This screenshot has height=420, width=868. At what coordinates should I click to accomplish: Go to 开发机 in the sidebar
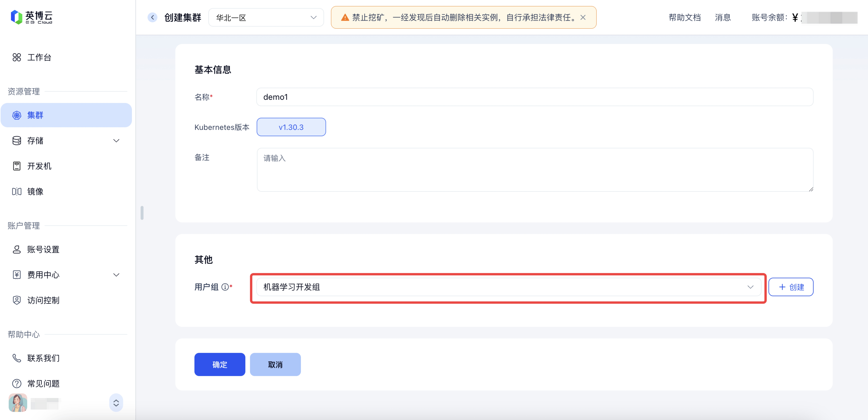(66, 166)
